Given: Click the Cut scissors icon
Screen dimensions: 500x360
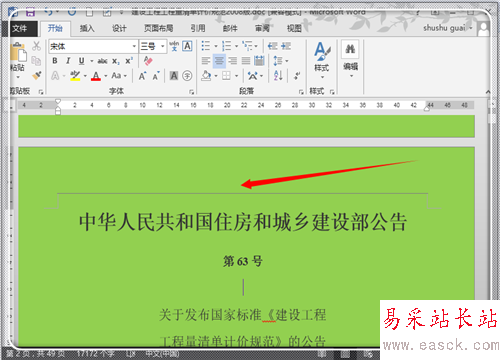Looking at the screenshot, I should click(36, 46).
